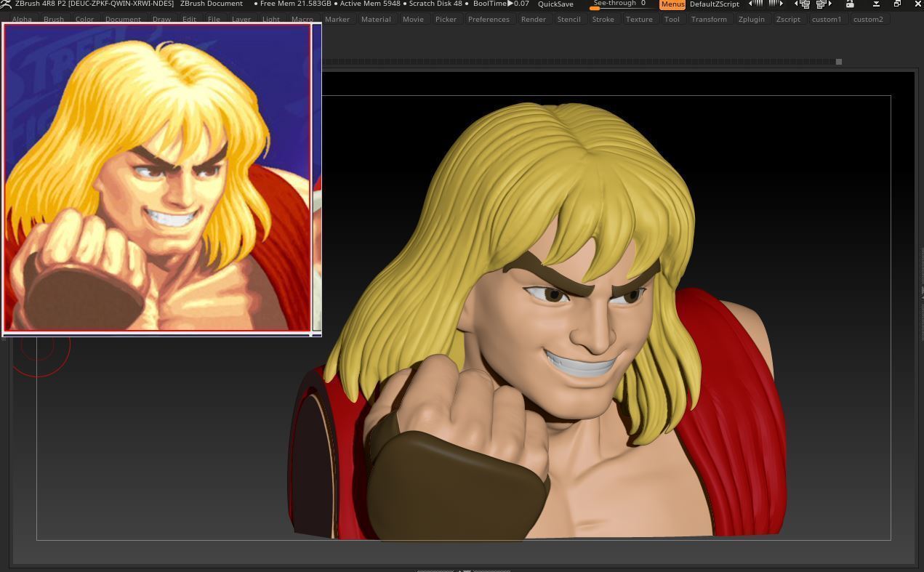Open the Stencil menu
The width and height of the screenshot is (924, 572).
[569, 19]
